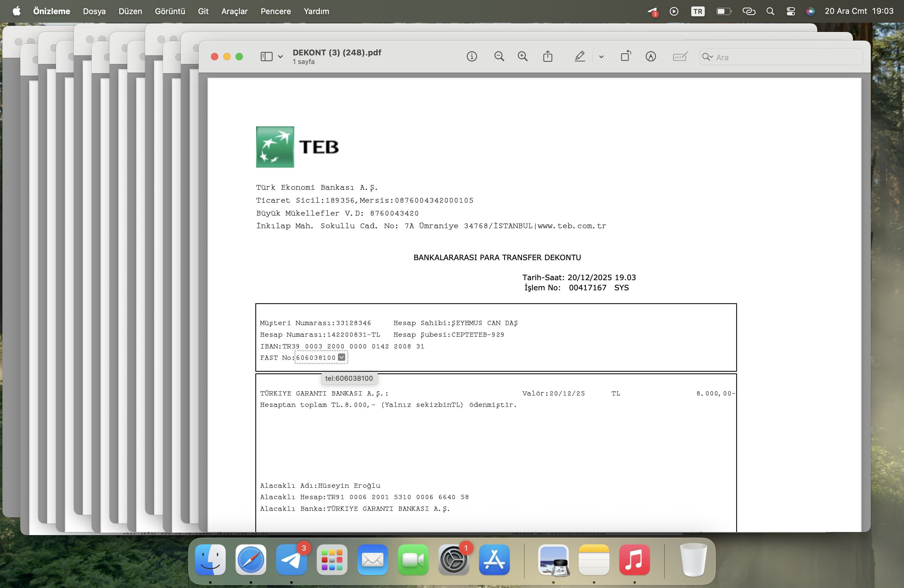Click the FAST No 606038100 number
The height and width of the screenshot is (588, 904).
pyautogui.click(x=316, y=357)
